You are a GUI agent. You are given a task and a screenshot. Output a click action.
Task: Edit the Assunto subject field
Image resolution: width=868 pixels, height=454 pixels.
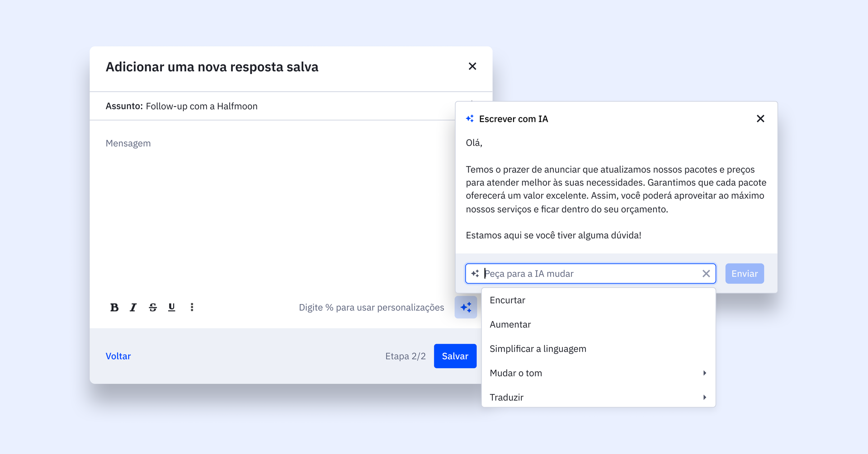[271, 107]
